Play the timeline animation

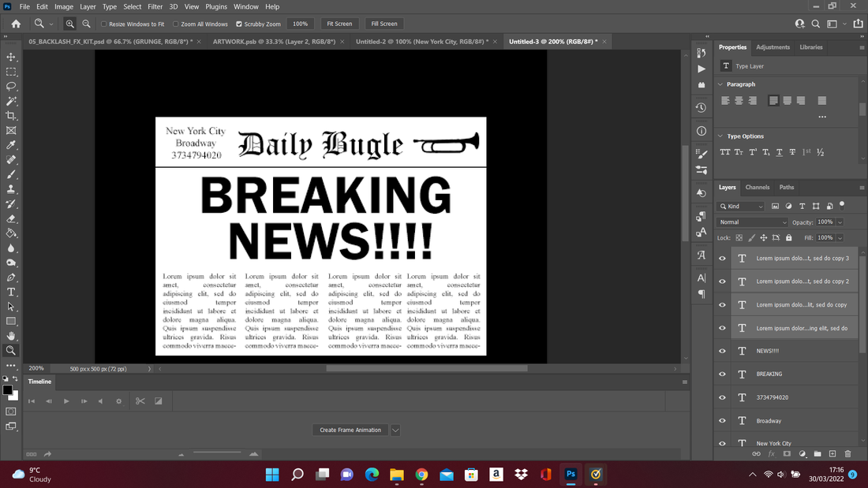[66, 401]
